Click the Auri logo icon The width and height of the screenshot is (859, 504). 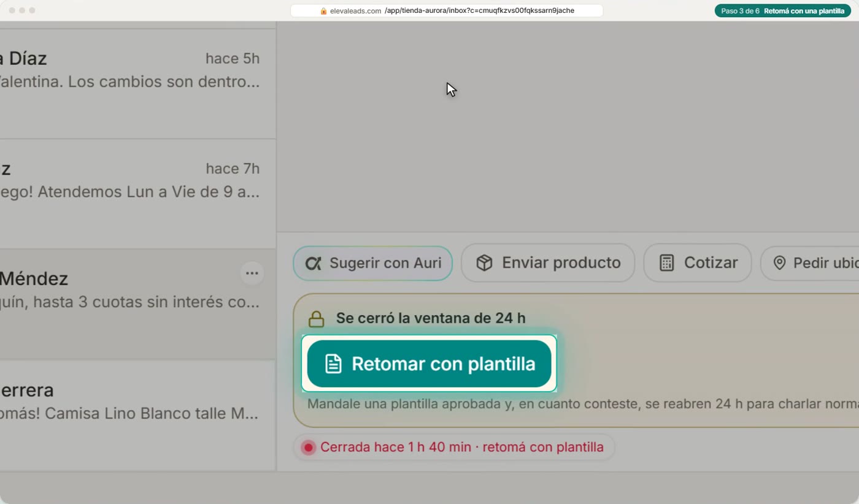(313, 263)
